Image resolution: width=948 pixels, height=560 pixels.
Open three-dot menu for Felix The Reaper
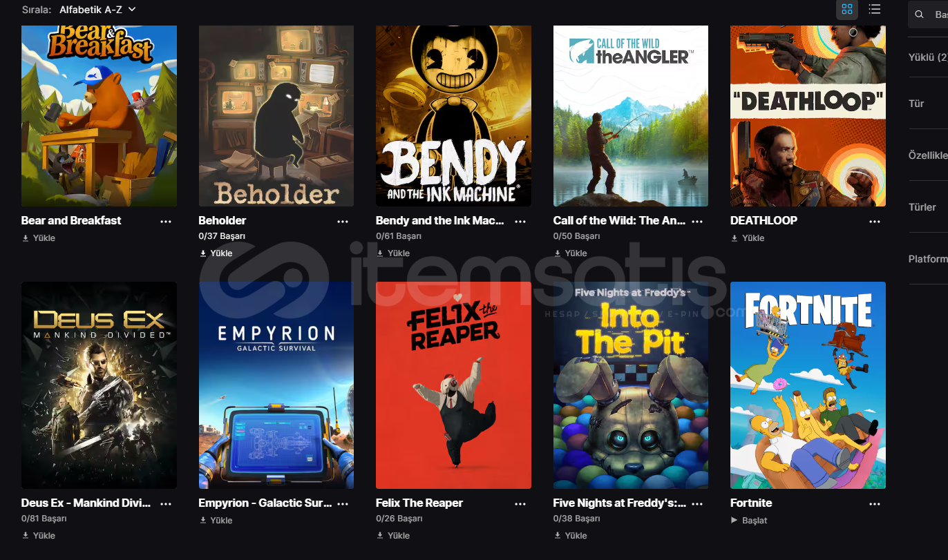click(x=520, y=504)
